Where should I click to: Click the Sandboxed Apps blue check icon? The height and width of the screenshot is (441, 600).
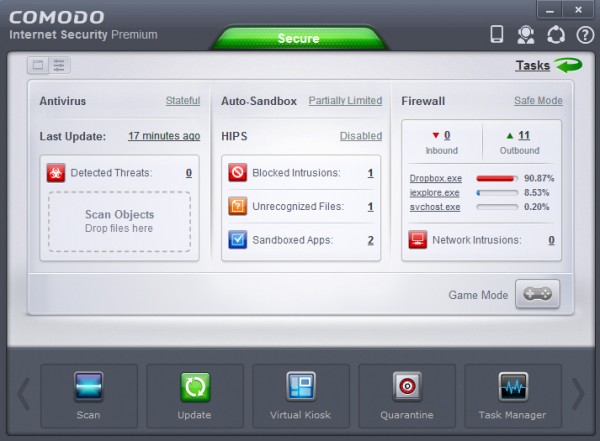(x=238, y=240)
